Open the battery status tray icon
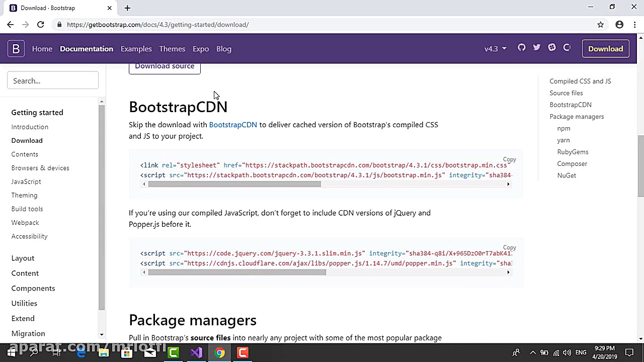This screenshot has height=362, width=644. (x=544, y=352)
